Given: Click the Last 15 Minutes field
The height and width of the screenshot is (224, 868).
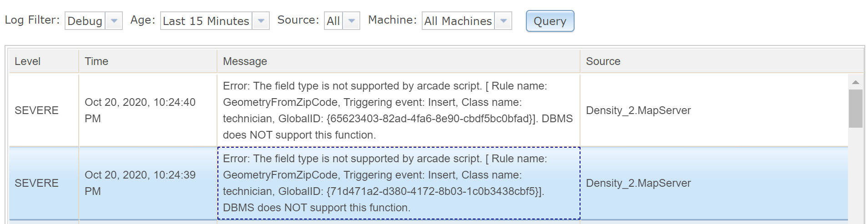Looking at the screenshot, I should click(x=206, y=21).
